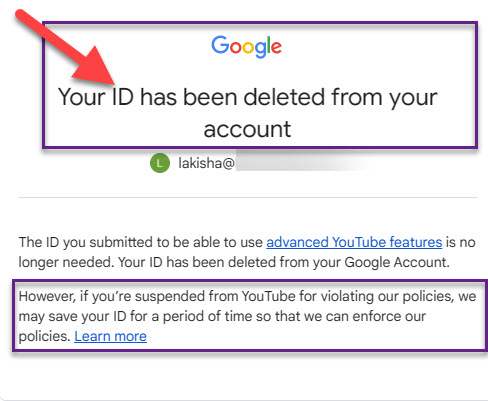Click the "Google Account" text in first paragraph
488x401 pixels.
tap(397, 262)
